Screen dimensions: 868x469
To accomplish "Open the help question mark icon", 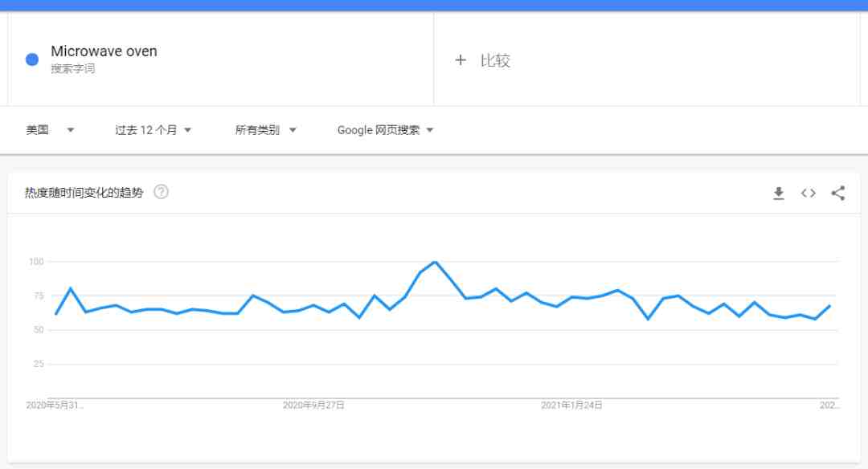I will click(161, 192).
